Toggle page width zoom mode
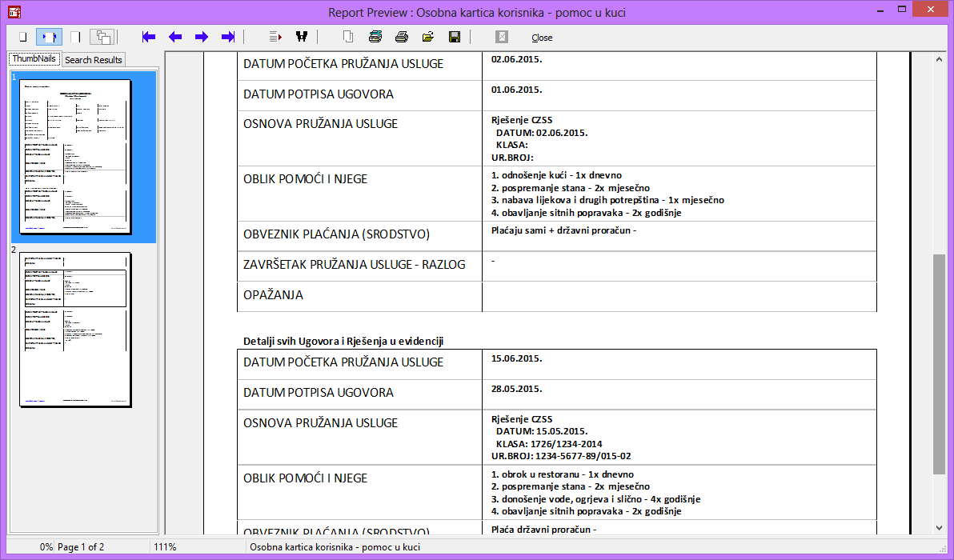Image resolution: width=954 pixels, height=560 pixels. (x=49, y=37)
